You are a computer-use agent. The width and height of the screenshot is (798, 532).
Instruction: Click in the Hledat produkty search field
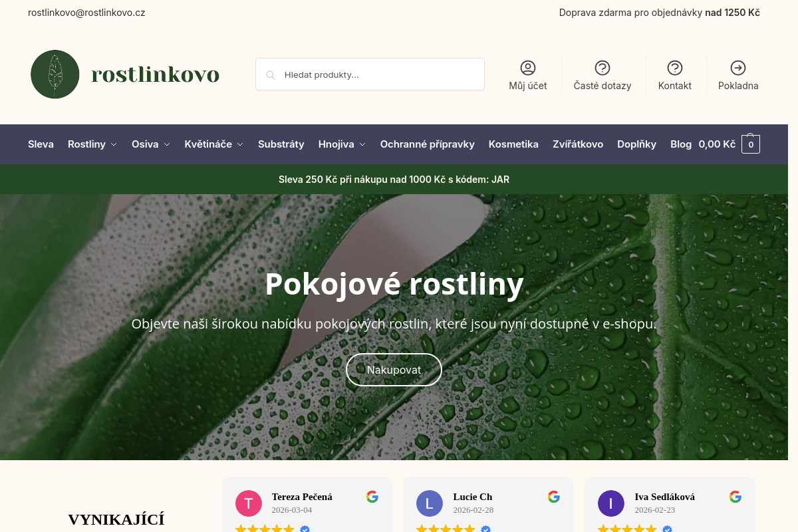coord(379,75)
